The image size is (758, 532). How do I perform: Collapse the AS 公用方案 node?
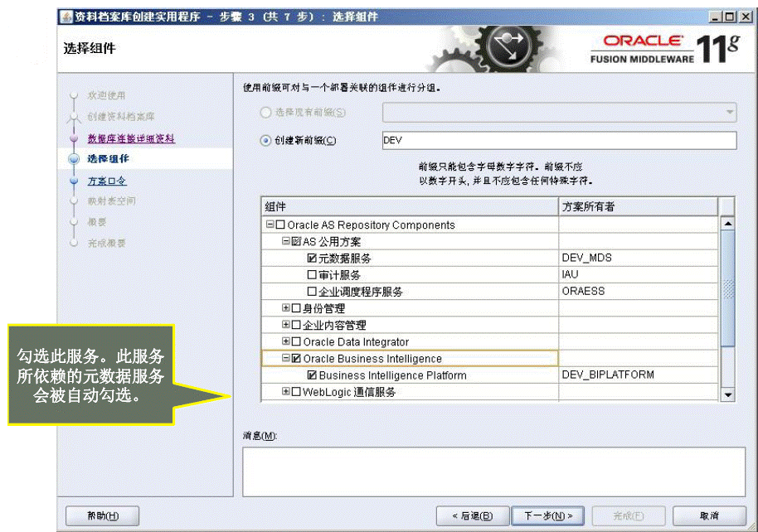click(285, 240)
